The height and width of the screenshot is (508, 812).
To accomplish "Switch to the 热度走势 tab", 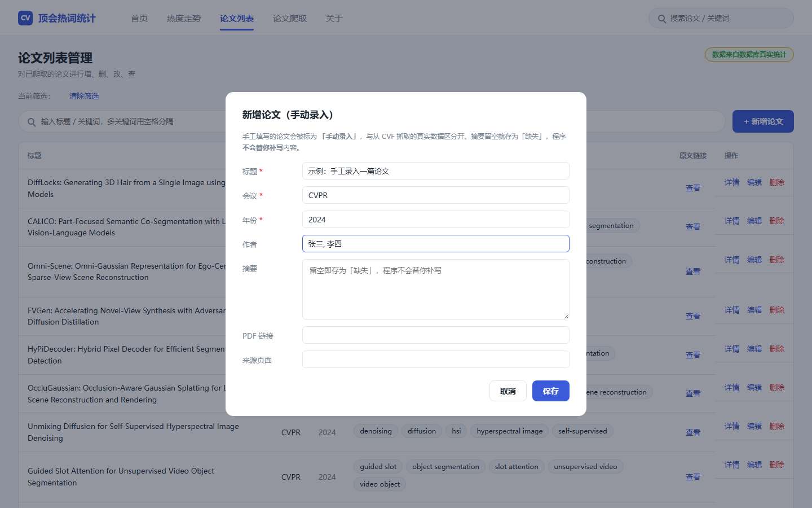I will click(184, 19).
